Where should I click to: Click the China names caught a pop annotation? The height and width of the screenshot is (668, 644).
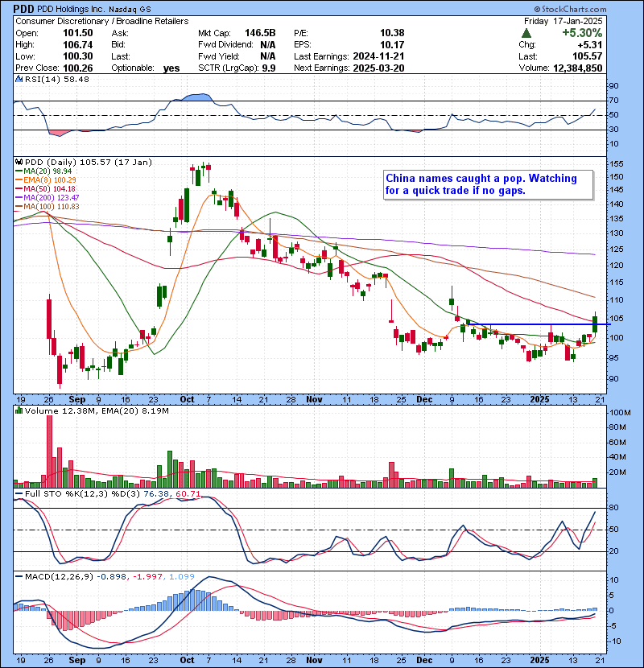click(x=488, y=184)
